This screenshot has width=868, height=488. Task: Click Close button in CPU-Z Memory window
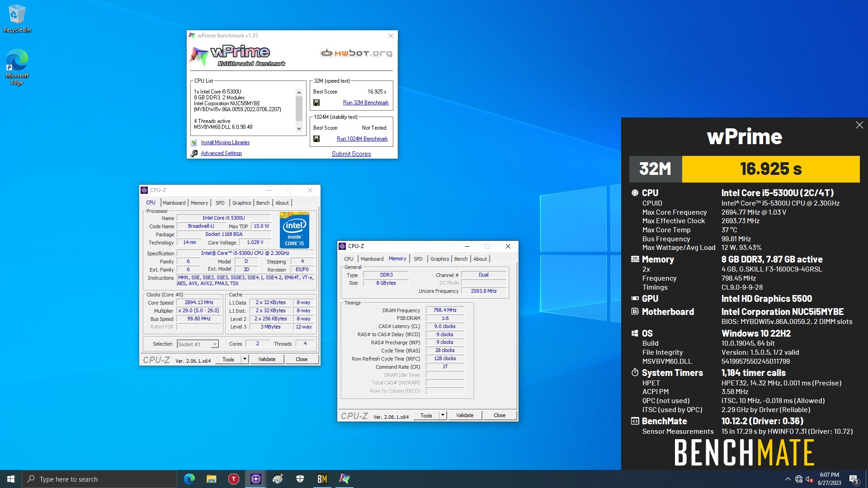tap(500, 415)
